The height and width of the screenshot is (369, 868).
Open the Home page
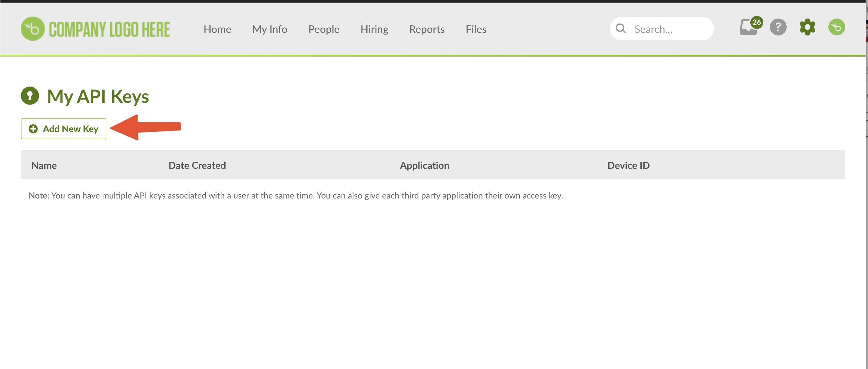(217, 29)
